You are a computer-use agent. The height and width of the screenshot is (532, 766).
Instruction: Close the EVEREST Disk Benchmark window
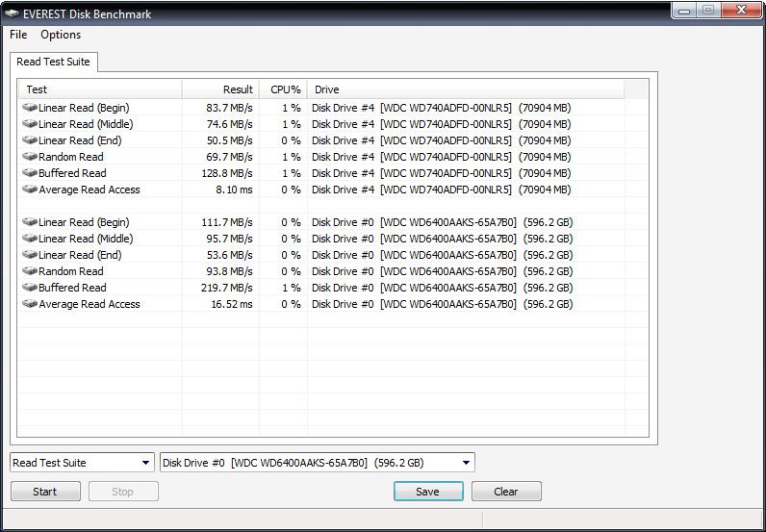(741, 11)
